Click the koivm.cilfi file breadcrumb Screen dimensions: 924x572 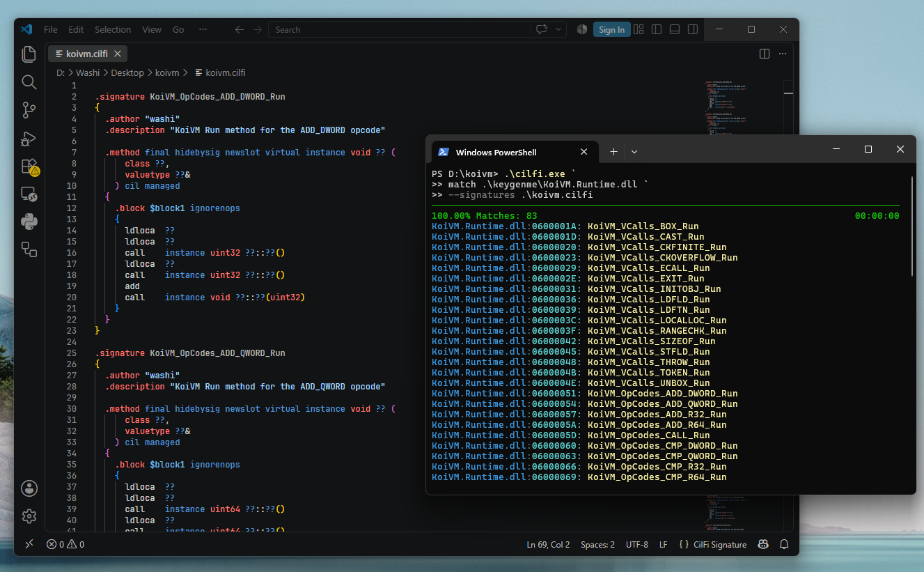220,72
